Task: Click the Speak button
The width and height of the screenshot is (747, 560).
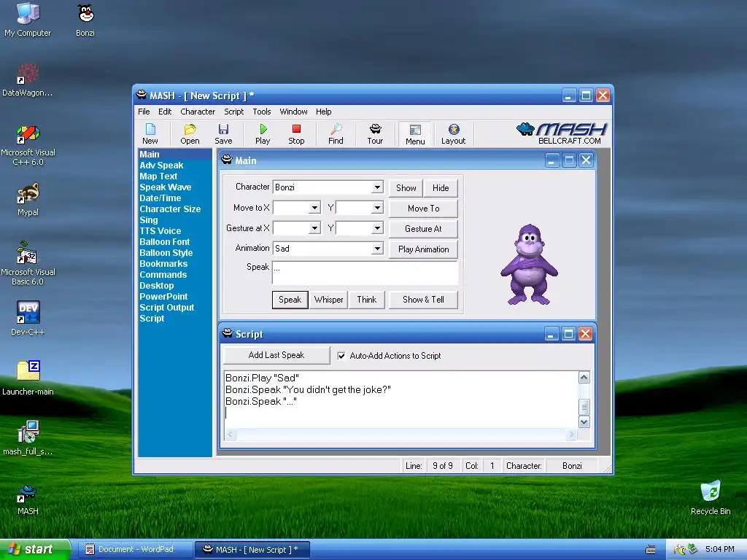Action: click(290, 300)
